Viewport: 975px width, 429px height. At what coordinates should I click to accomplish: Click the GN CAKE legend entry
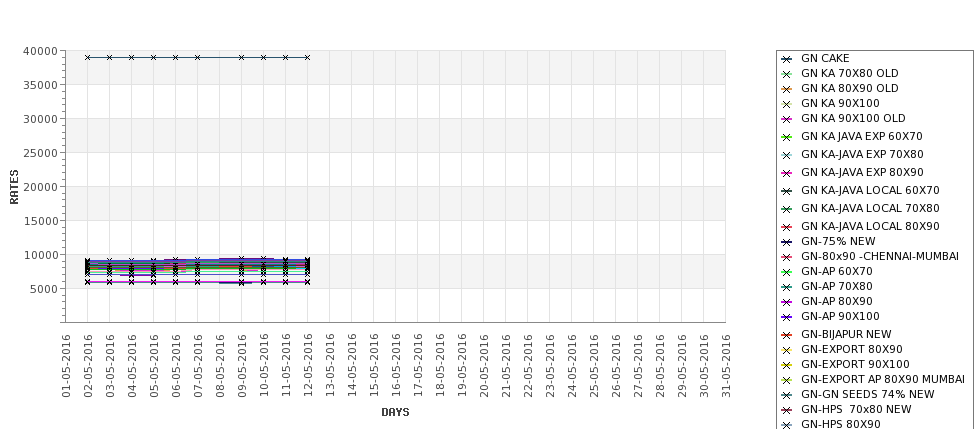click(x=825, y=58)
